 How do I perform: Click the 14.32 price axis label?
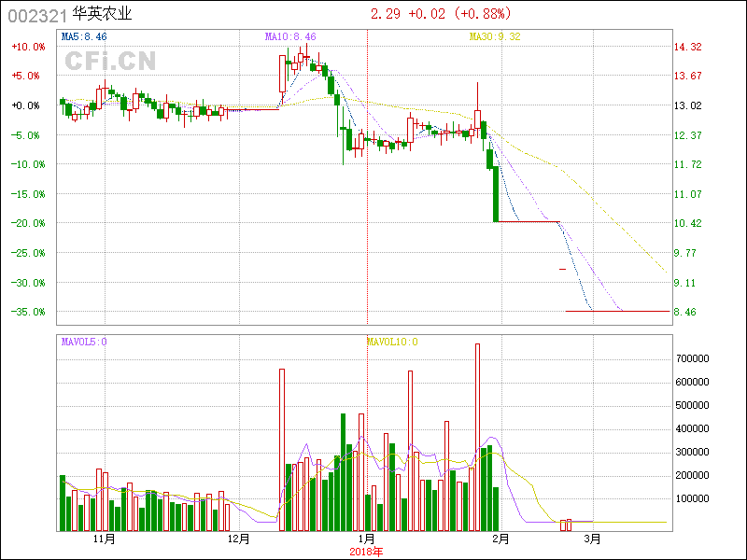click(687, 47)
